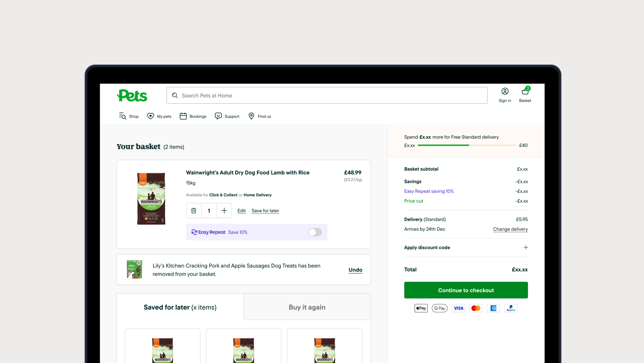
Task: Click the search magnifier icon
Action: pos(174,96)
